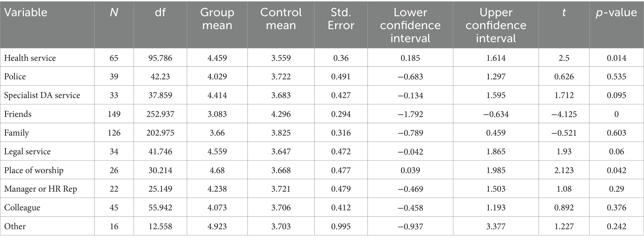644x241 pixels.
Task: Select the Specialist DA service row label
Action: [x=42, y=95]
